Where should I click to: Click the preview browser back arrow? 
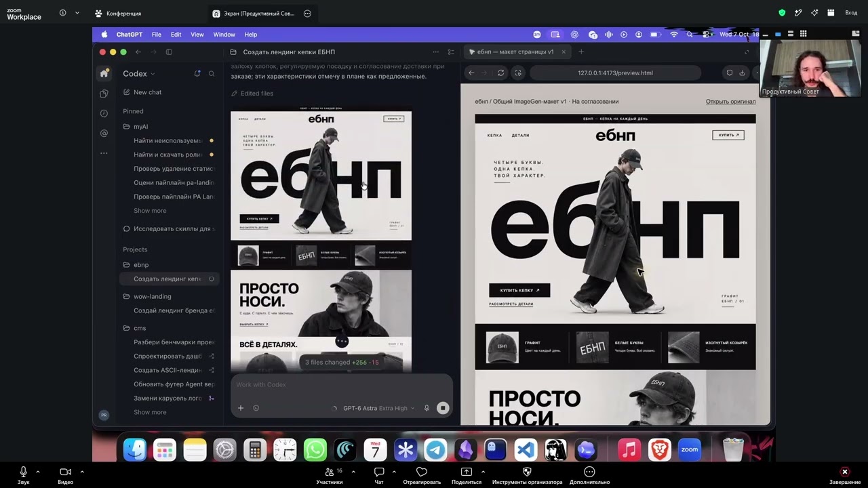point(471,73)
